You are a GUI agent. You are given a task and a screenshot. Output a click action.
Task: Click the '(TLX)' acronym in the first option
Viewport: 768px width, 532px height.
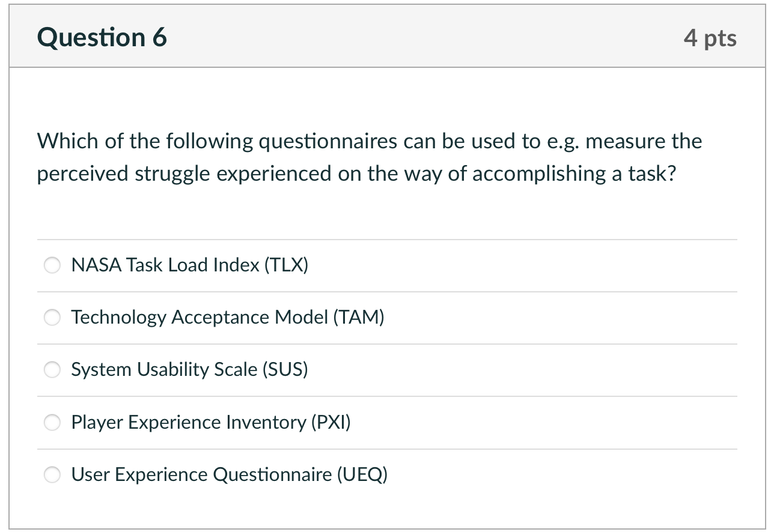[286, 265]
